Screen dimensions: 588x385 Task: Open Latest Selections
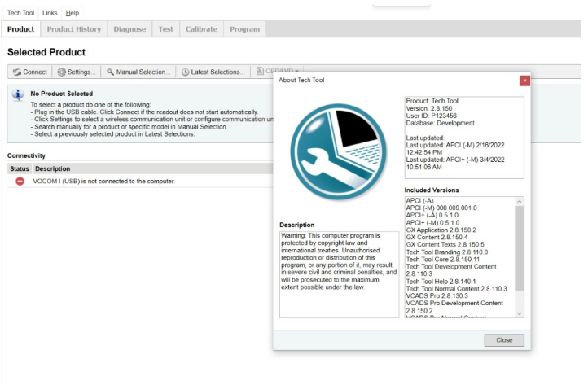coord(213,72)
